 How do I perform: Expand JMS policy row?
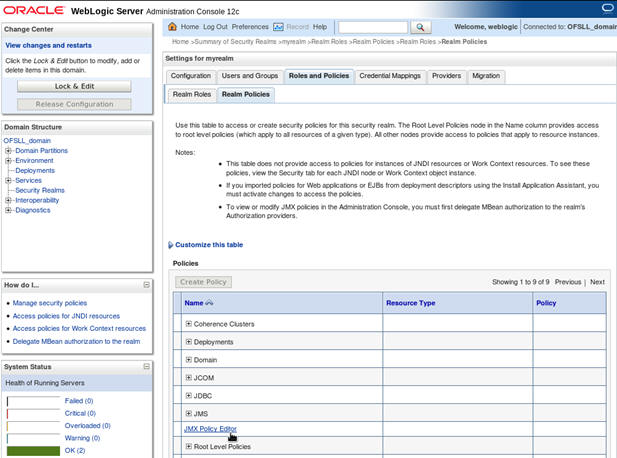(x=188, y=413)
